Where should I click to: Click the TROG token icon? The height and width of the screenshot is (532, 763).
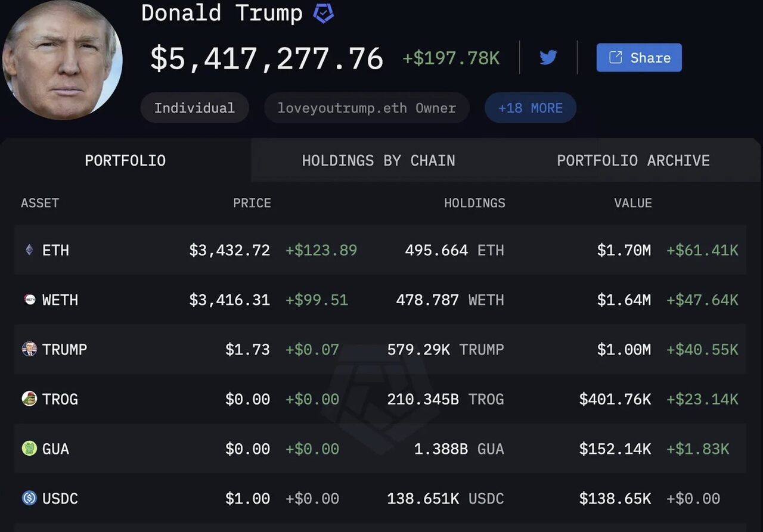point(29,399)
